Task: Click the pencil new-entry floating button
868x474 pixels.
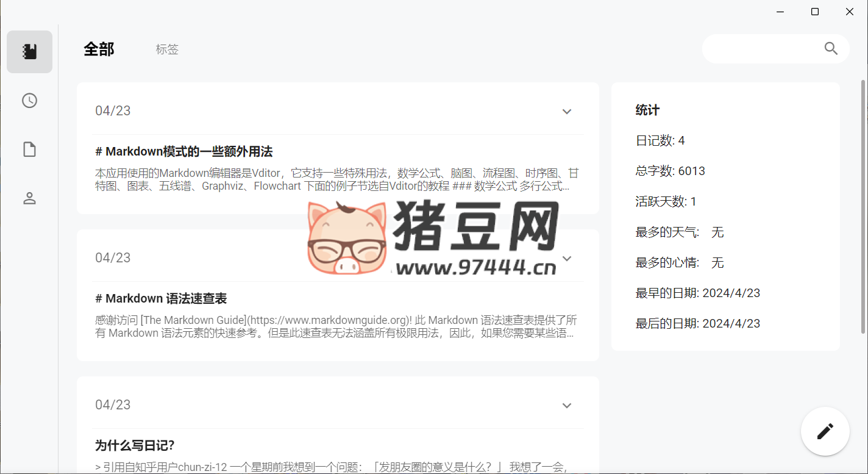Action: coord(825,431)
